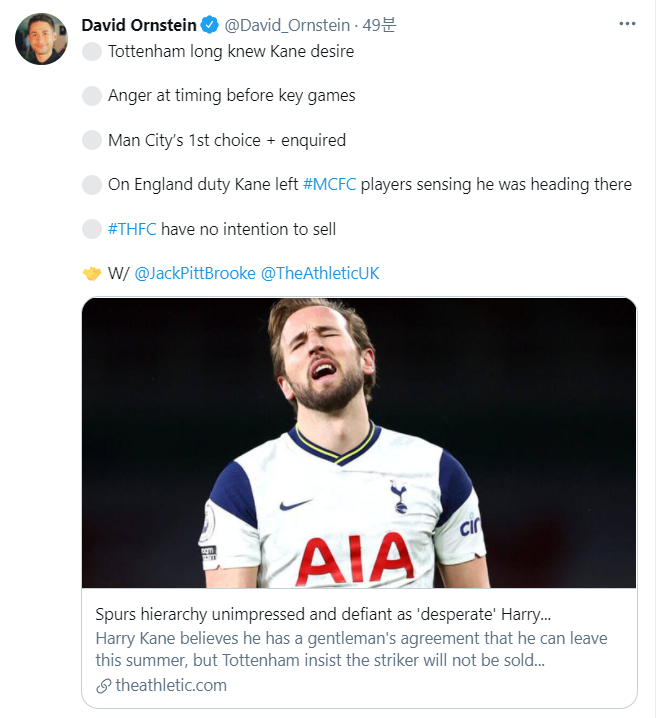Click the chain link icon beside theathletic.com
Viewport: 658px width, 718px height.
click(103, 686)
